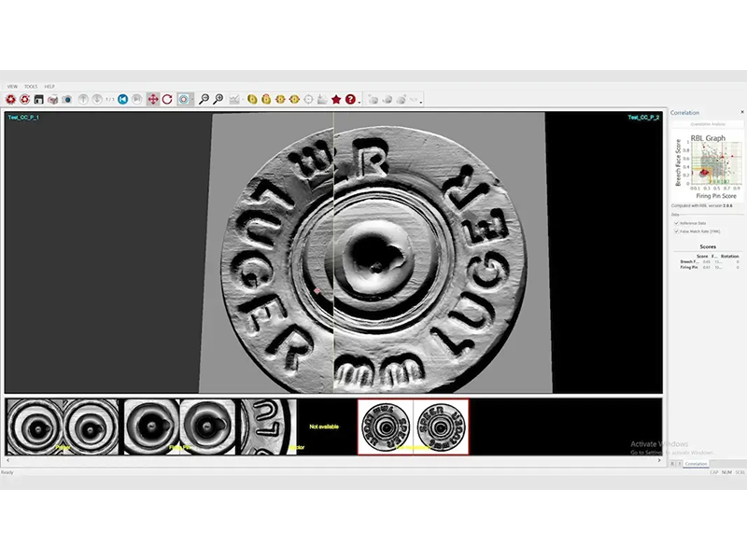Click the red star marking icon
Screen dimensions: 747x560
coord(336,98)
